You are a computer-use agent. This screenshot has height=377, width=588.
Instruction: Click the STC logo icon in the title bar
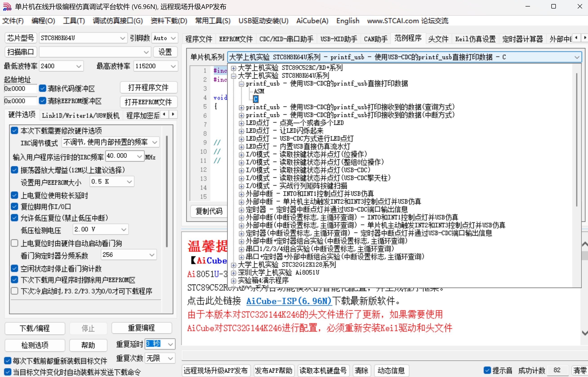(7, 7)
